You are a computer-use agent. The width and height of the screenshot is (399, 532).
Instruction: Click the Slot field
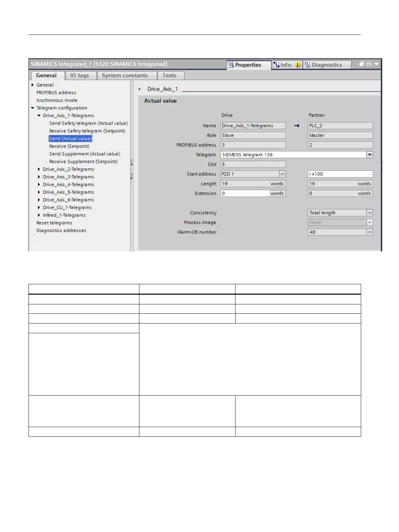click(x=253, y=164)
